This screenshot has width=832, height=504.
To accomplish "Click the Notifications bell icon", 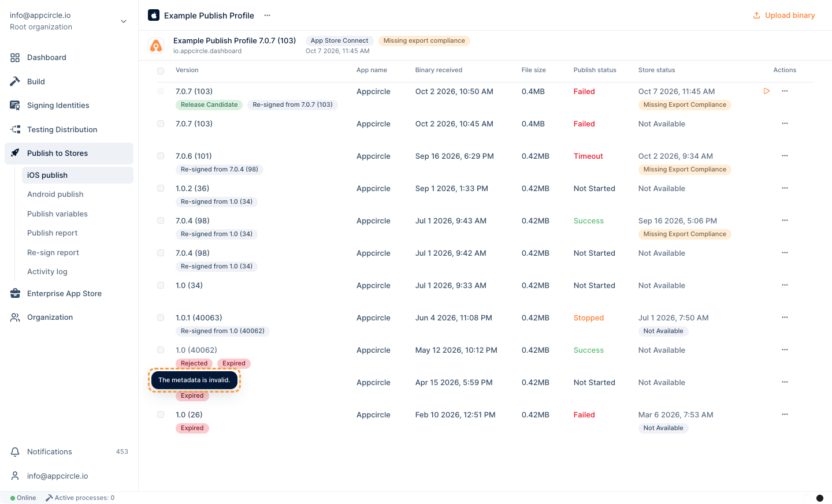I will 15,452.
